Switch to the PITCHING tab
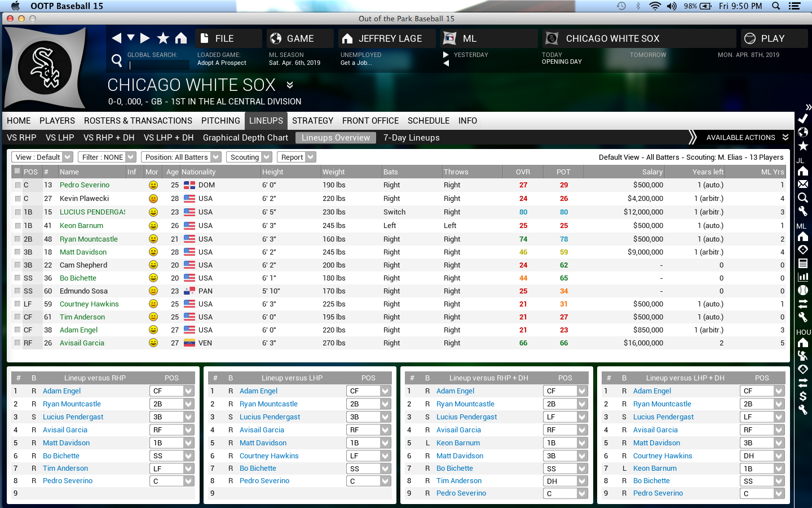812x508 pixels. tap(220, 121)
